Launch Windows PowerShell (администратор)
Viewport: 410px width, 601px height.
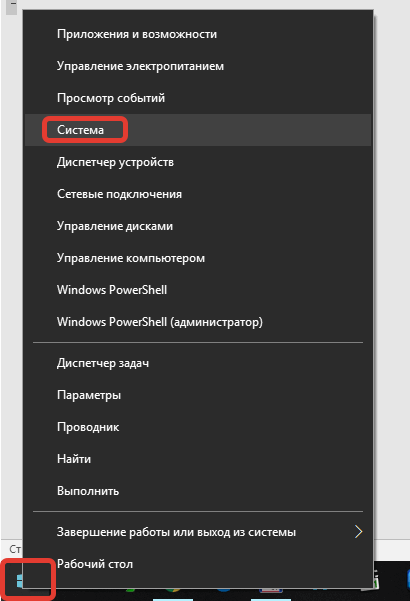[160, 322]
